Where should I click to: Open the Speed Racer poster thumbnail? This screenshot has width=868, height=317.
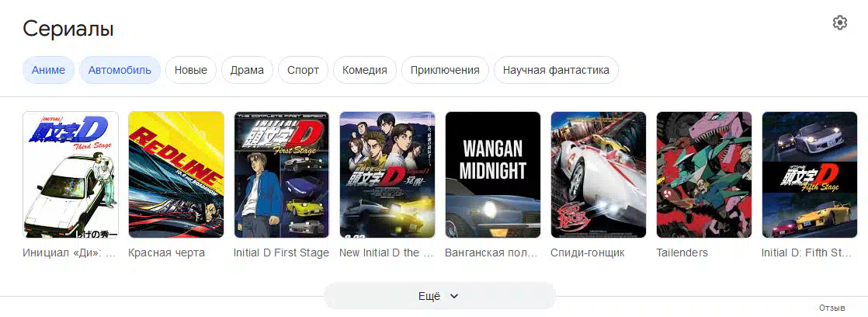[x=599, y=175]
